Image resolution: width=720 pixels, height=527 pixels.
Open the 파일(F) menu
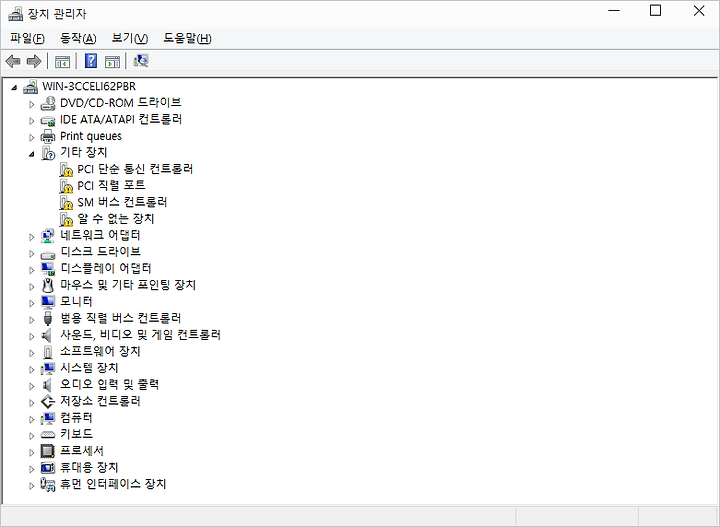pos(27,38)
